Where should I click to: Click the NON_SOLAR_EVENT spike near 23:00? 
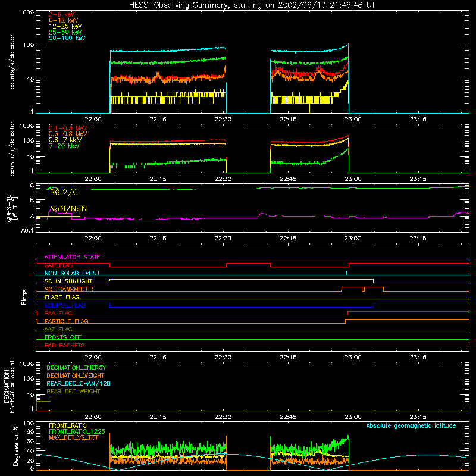tap(347, 273)
